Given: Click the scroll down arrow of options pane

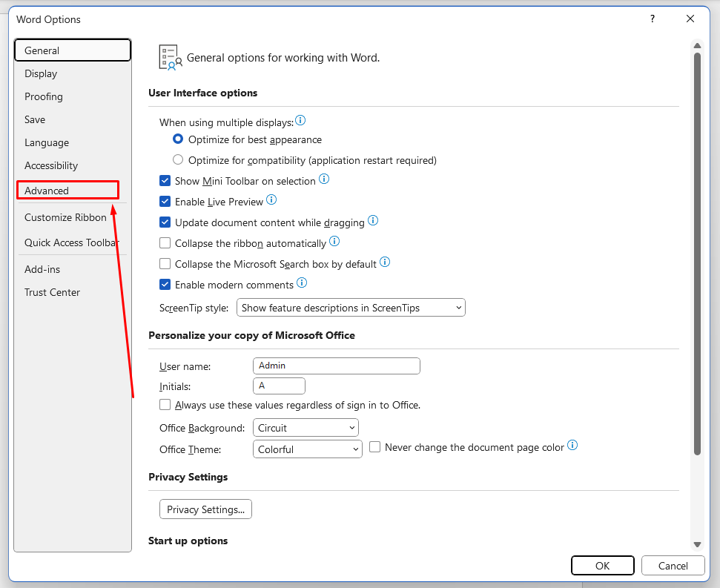Looking at the screenshot, I should (x=697, y=544).
